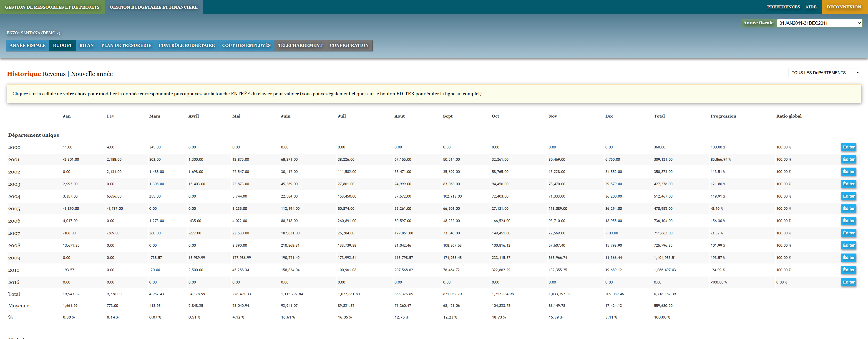Open the Configuration menu item

(349, 45)
